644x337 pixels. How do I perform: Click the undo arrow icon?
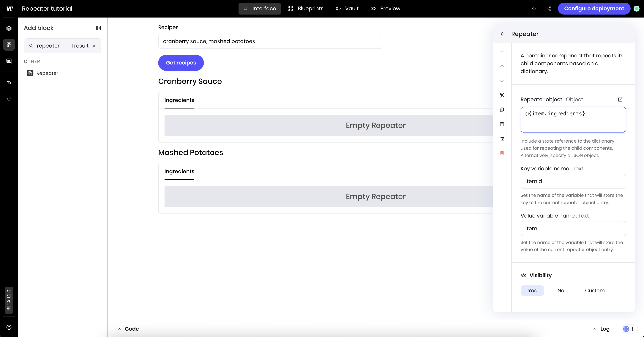(x=9, y=83)
